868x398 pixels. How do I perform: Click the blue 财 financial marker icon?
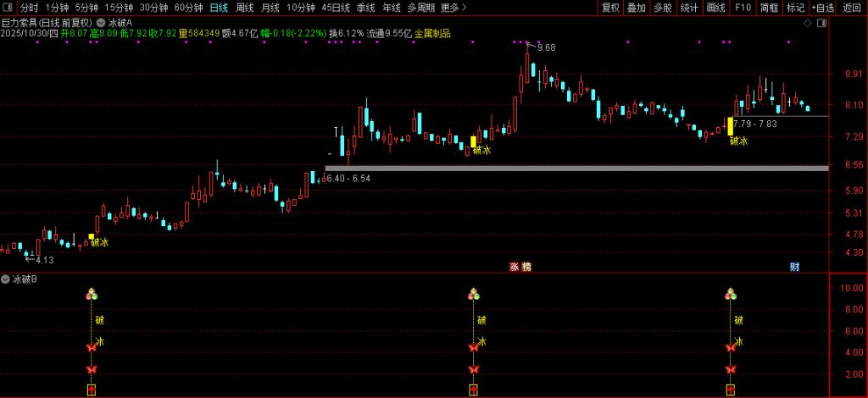pos(794,267)
